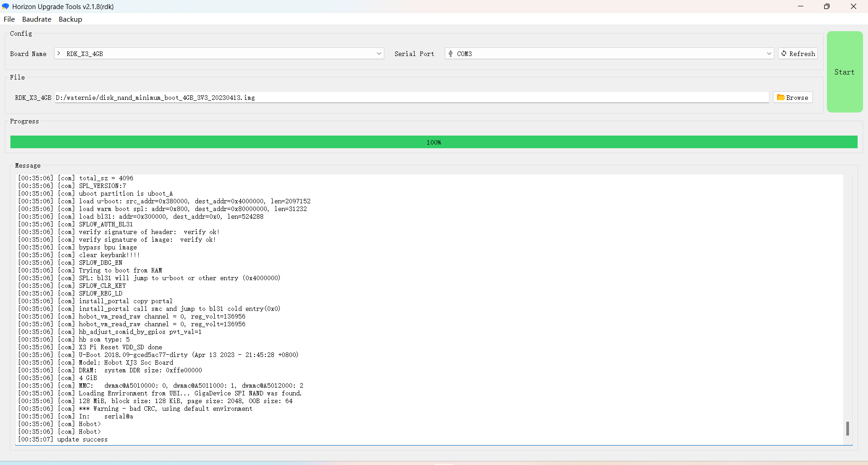Click the 'Warning - bad CRC' log line
The height and width of the screenshot is (465, 868).
click(x=135, y=409)
